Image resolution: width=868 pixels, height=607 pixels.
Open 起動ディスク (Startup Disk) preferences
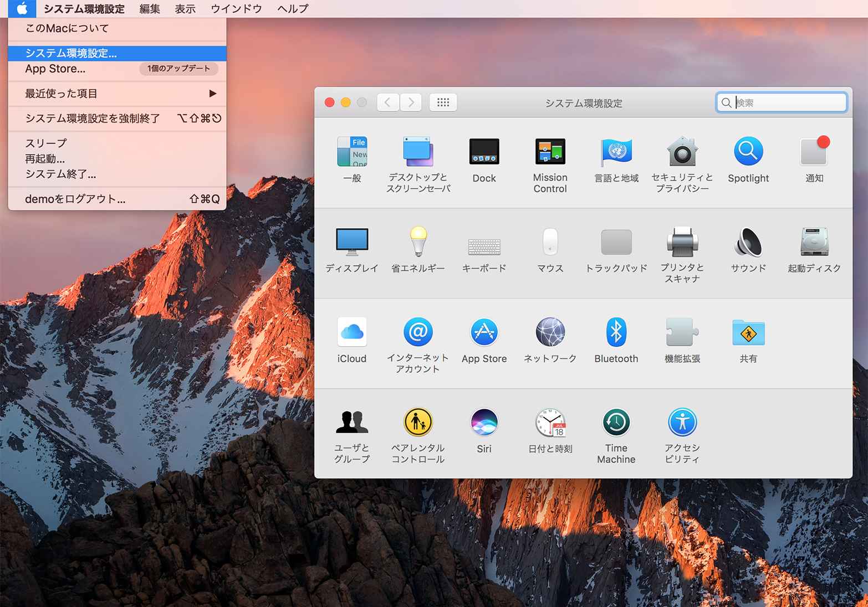[x=814, y=241]
